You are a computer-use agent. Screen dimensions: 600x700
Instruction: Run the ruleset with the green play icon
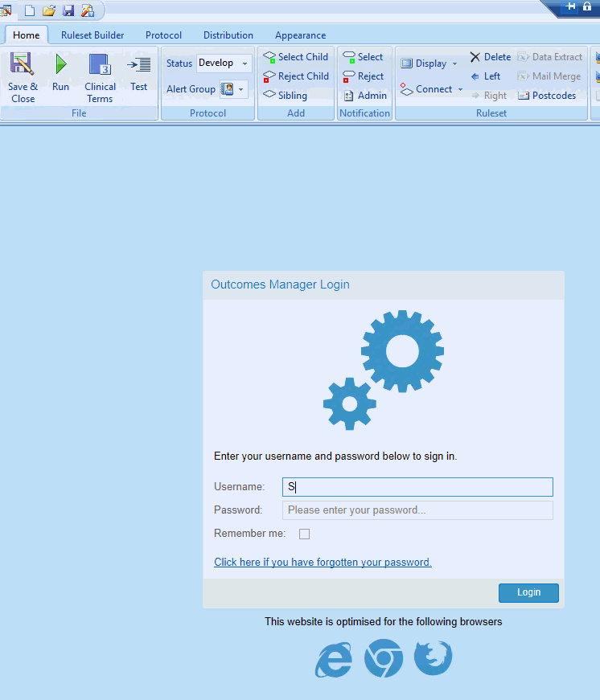coord(60,66)
